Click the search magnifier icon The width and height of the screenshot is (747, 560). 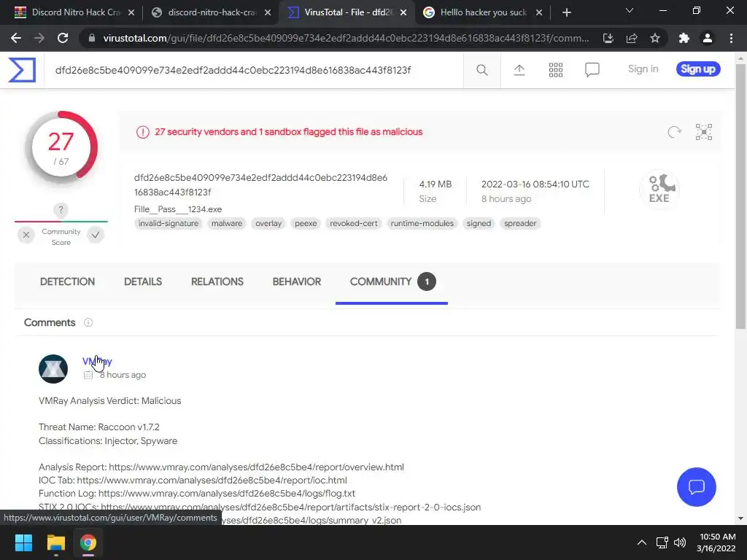click(x=481, y=70)
